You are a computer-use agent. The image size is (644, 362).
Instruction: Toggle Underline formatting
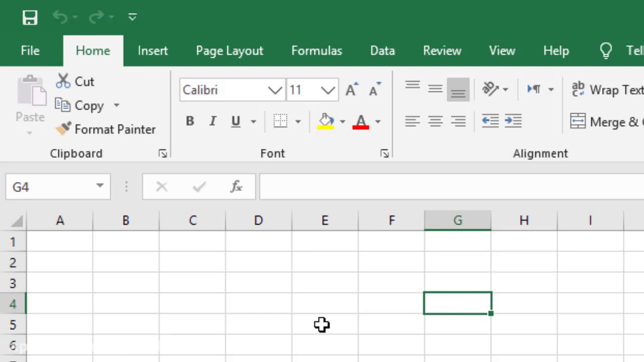click(235, 121)
